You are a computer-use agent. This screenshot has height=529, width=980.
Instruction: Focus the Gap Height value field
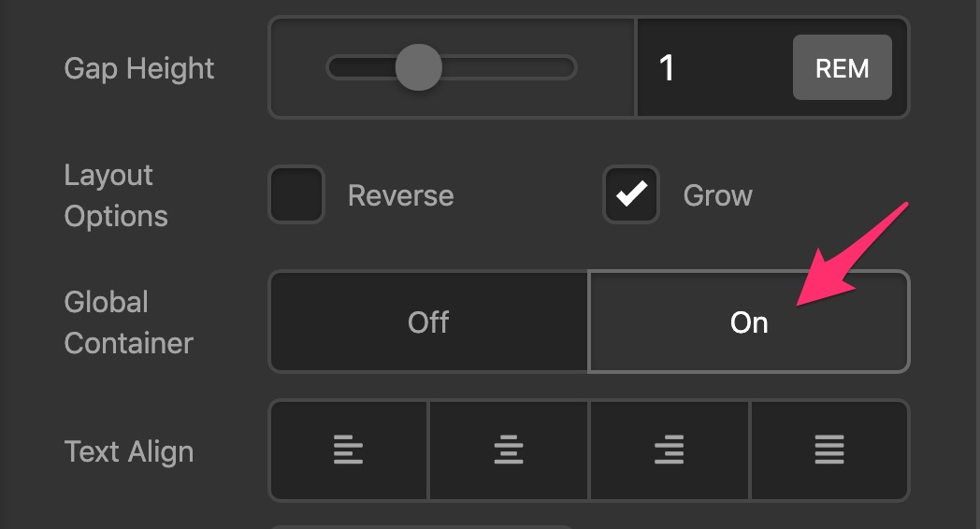tap(713, 67)
